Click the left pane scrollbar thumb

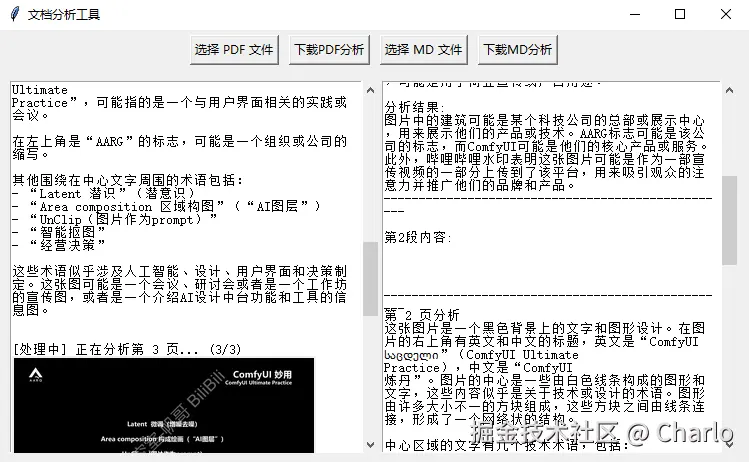(x=370, y=279)
